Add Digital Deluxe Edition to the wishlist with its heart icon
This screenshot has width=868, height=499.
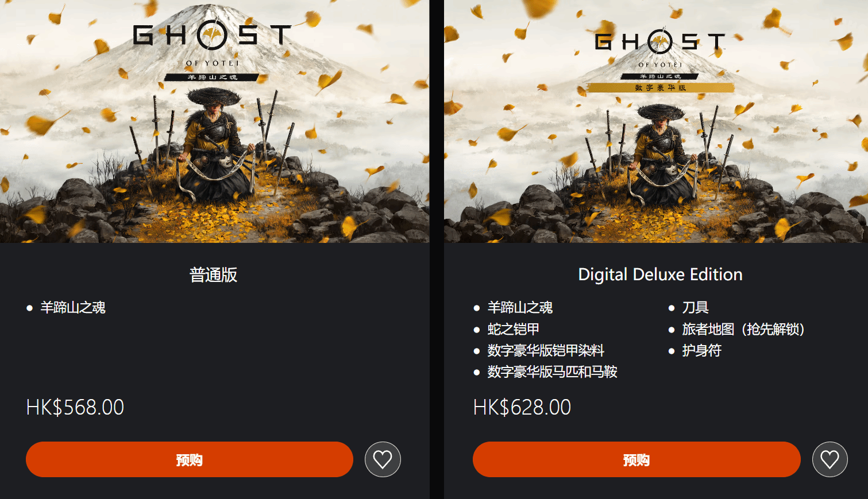point(830,459)
